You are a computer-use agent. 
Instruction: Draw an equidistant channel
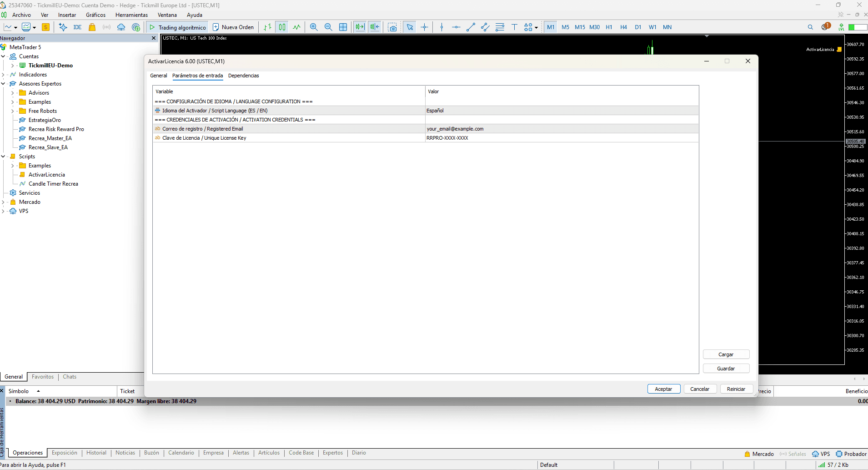(485, 27)
